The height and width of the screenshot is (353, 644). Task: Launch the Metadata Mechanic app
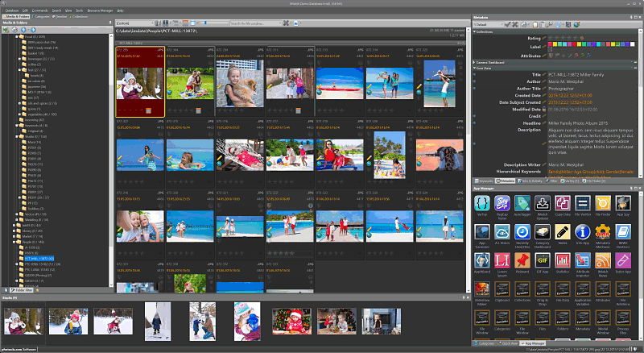click(x=602, y=232)
